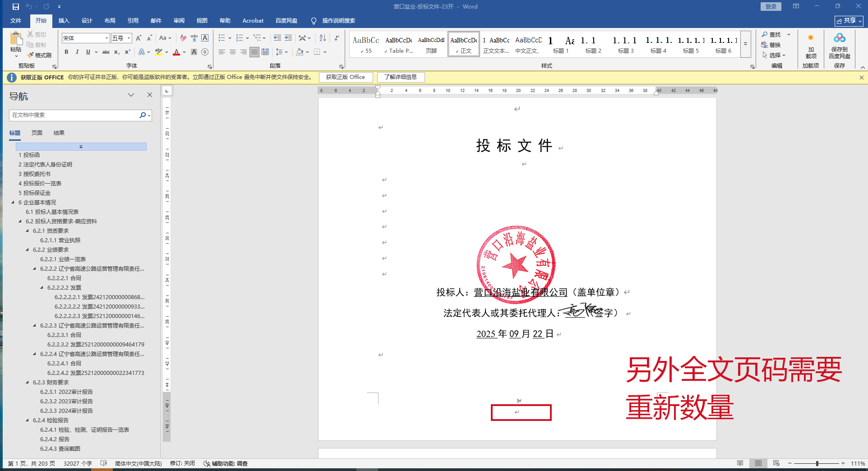The height and width of the screenshot is (471, 868).
Task: Open the font name dropdown (宋体)
Action: coord(106,38)
